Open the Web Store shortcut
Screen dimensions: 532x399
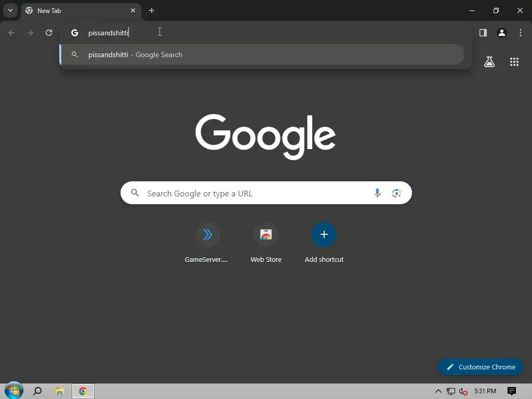[266, 243]
